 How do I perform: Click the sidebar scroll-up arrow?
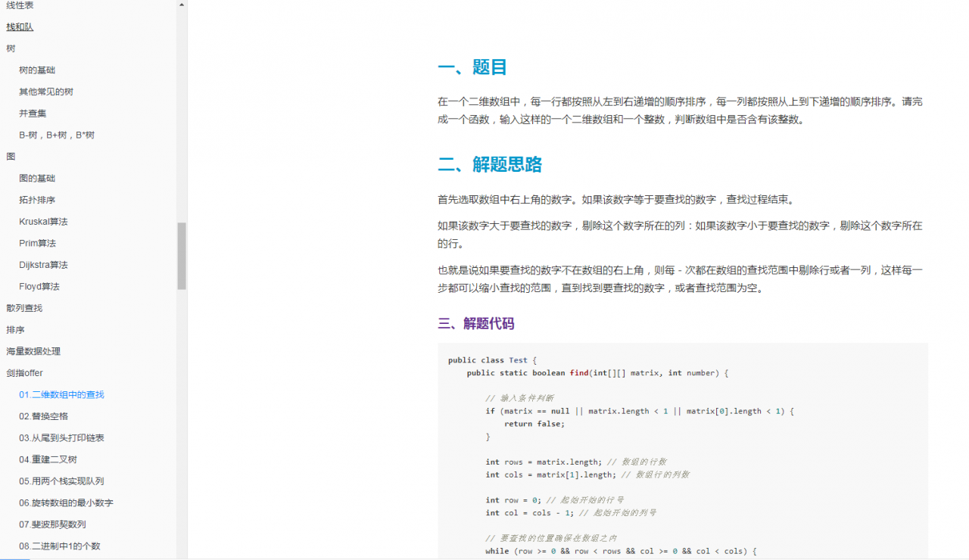182,5
